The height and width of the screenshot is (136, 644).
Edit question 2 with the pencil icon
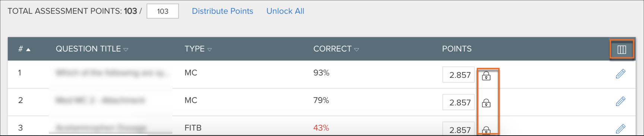click(x=621, y=101)
